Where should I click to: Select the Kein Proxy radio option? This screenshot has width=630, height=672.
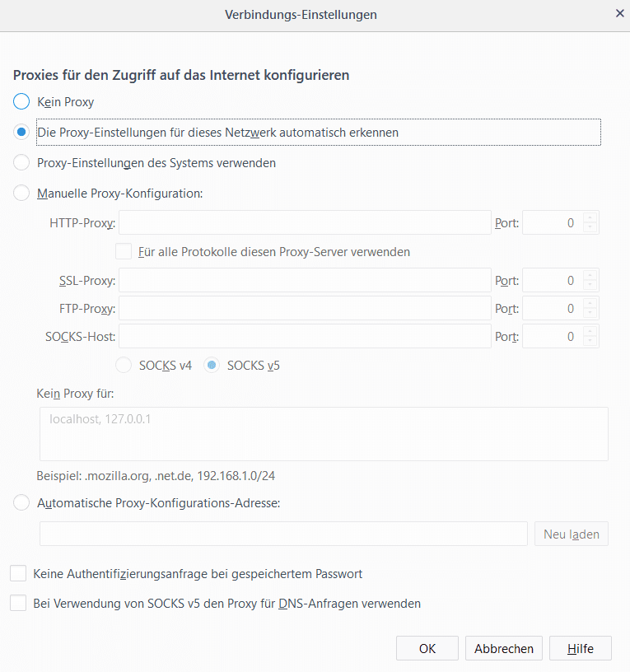point(21,102)
